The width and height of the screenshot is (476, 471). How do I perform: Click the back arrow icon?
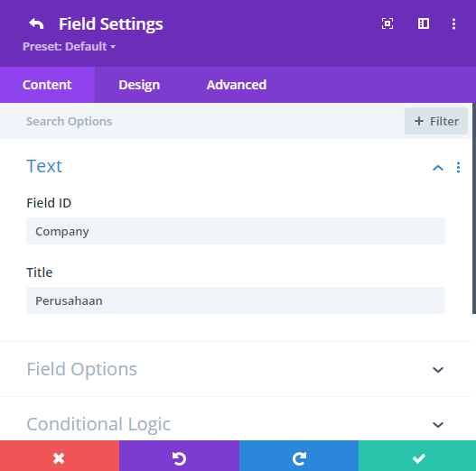coord(36,24)
